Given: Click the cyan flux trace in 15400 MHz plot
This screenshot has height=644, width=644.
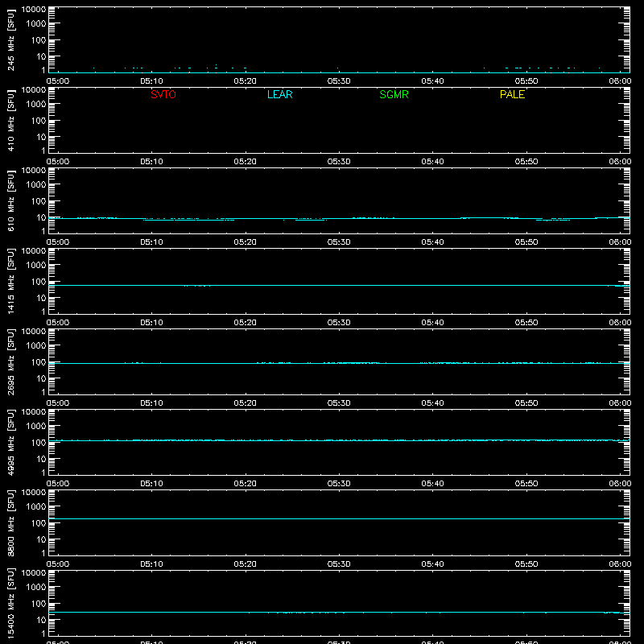Looking at the screenshot, I should point(339,613).
